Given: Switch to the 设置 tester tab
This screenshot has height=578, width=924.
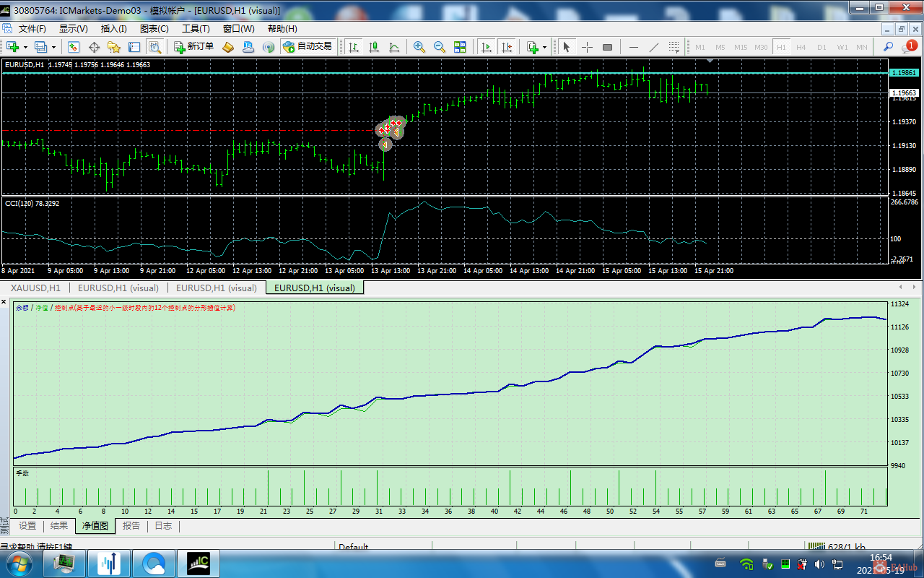Looking at the screenshot, I should pyautogui.click(x=27, y=526).
